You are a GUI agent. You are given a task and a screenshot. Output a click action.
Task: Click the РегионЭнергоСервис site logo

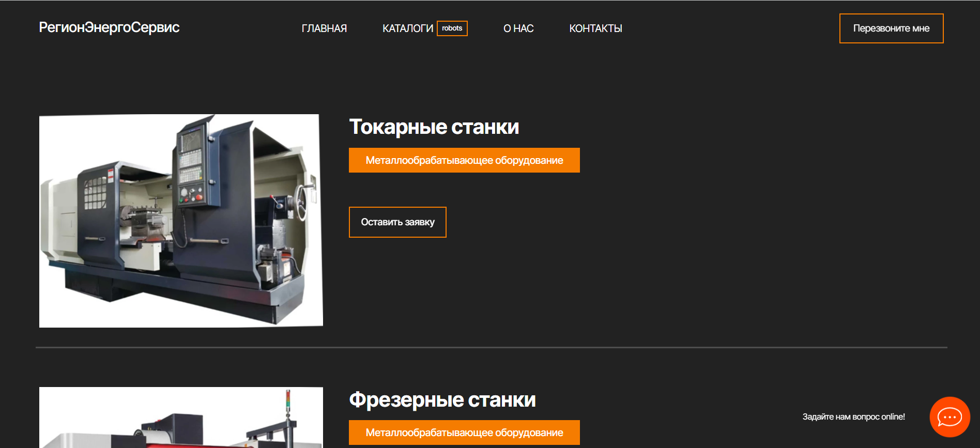[109, 27]
